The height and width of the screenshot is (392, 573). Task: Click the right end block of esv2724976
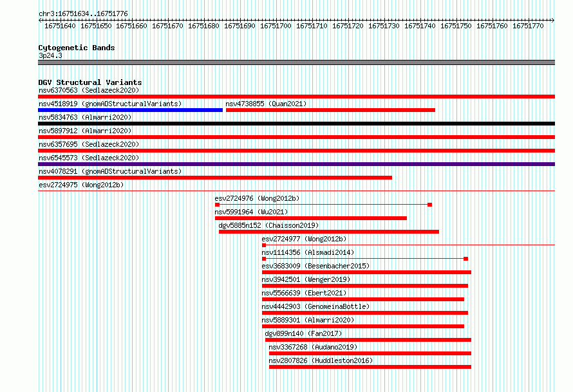coord(430,205)
